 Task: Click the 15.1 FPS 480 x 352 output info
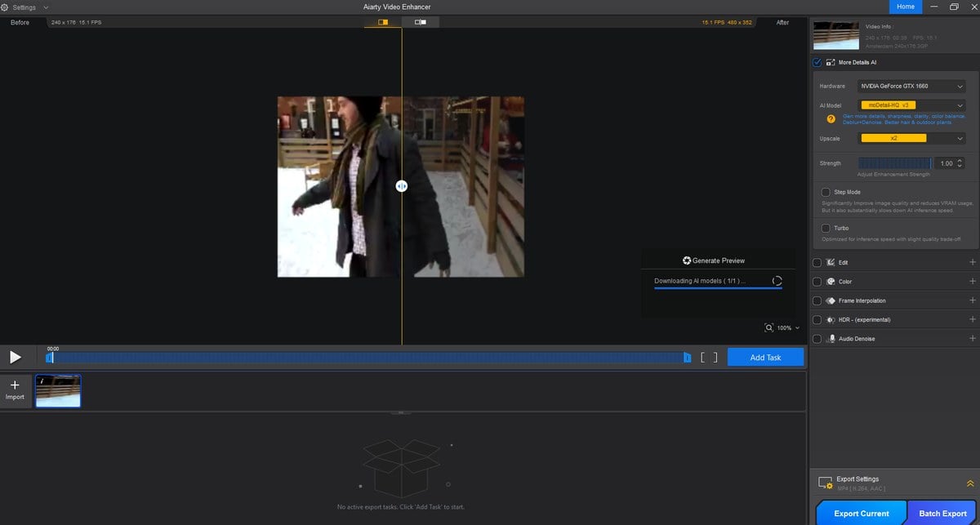point(727,22)
